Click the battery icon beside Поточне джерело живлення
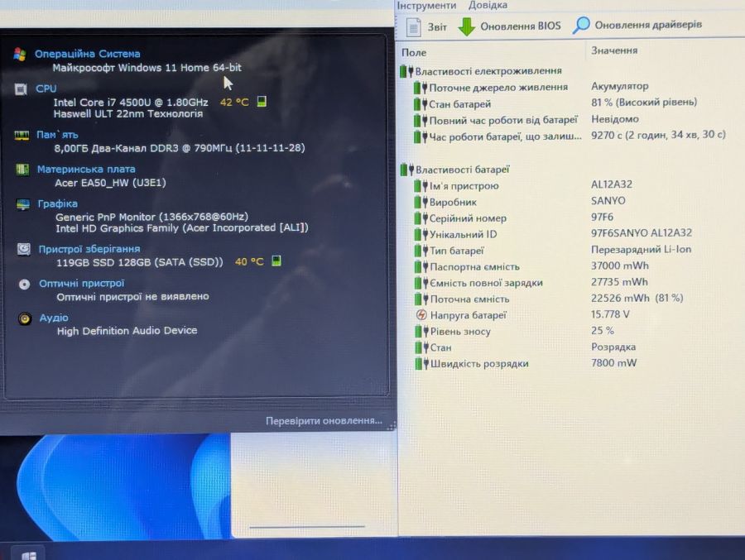745x560 pixels. coord(420,88)
